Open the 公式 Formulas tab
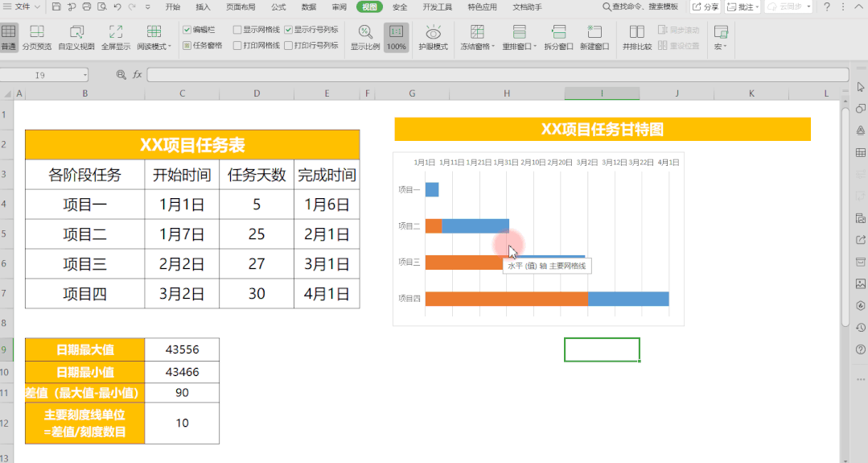This screenshot has width=868, height=463. tap(278, 7)
